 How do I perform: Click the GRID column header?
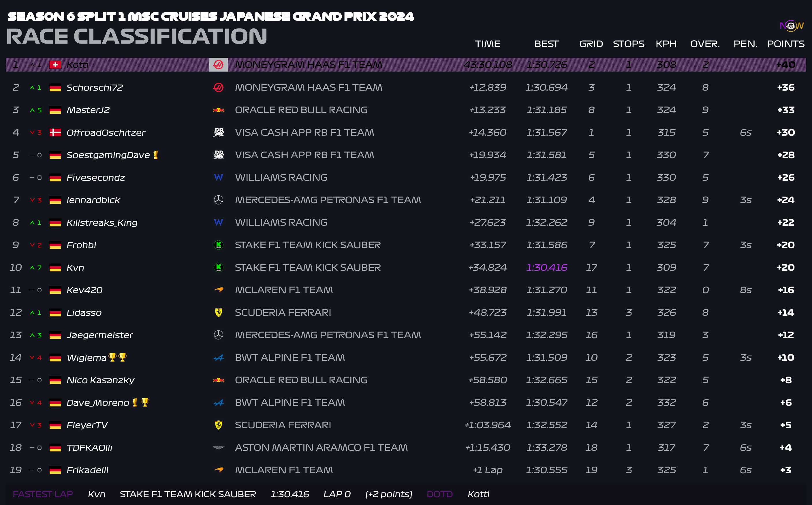click(x=591, y=44)
